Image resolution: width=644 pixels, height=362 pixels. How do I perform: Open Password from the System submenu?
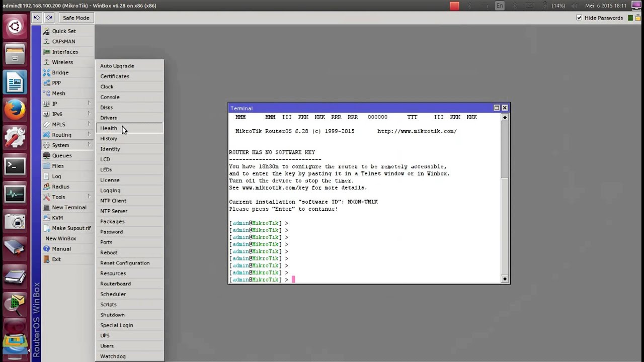130,232
